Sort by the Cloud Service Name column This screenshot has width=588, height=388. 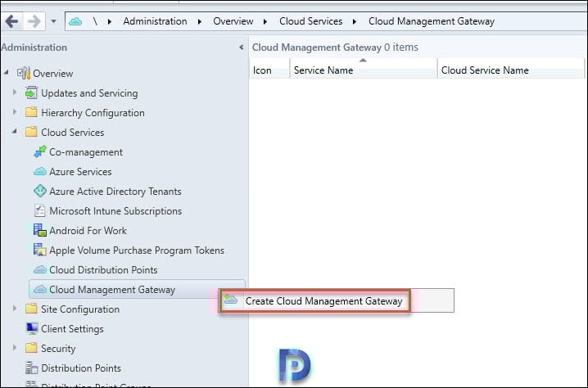tap(511, 70)
